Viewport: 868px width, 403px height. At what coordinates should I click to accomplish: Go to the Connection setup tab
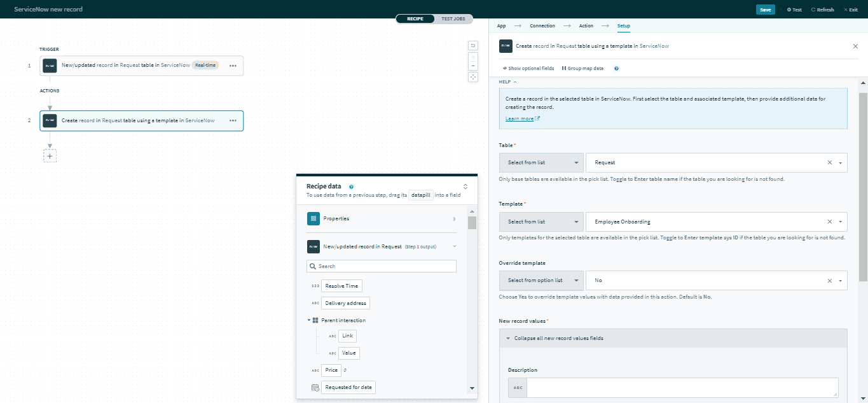542,26
